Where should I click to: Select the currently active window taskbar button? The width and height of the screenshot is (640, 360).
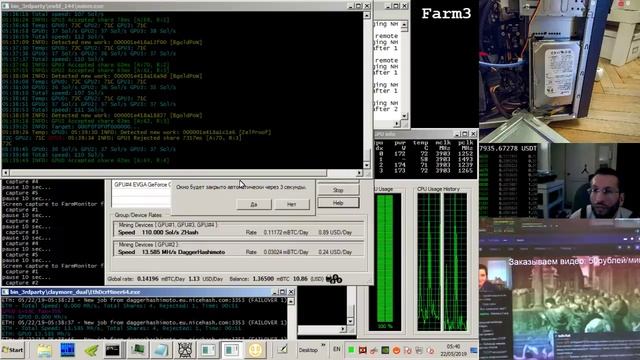click(x=232, y=350)
